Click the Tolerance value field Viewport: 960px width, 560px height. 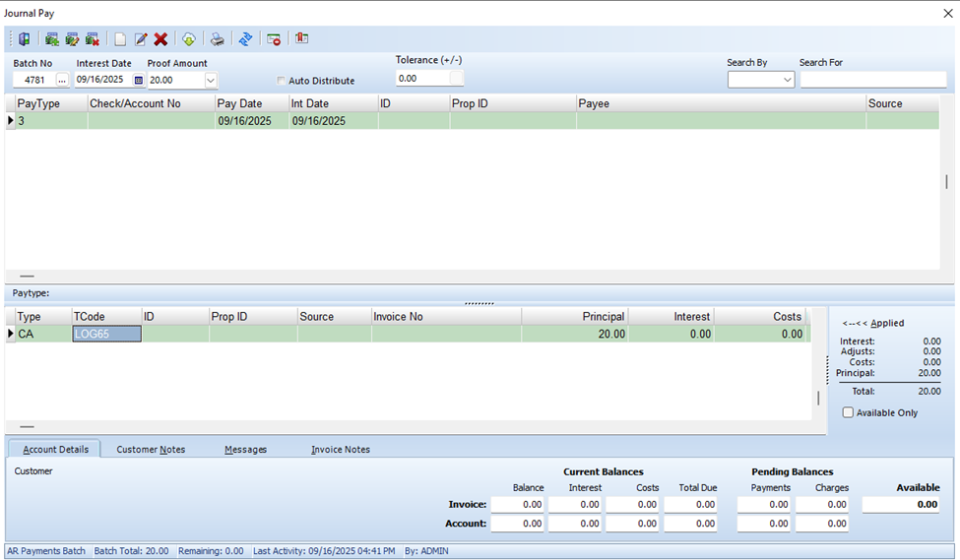tap(422, 79)
